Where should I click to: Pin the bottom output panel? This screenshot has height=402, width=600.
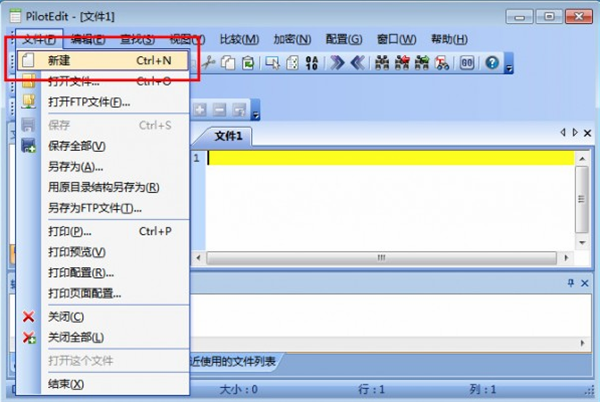(x=571, y=283)
